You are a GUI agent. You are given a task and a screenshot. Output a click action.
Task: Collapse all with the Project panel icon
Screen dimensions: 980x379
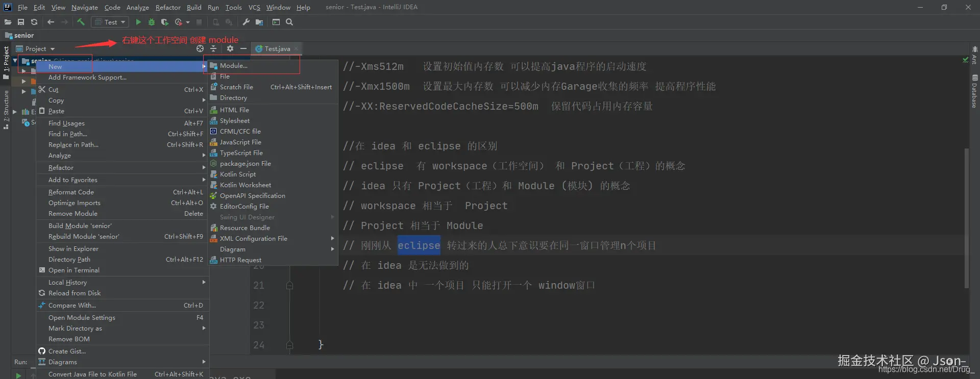point(213,48)
